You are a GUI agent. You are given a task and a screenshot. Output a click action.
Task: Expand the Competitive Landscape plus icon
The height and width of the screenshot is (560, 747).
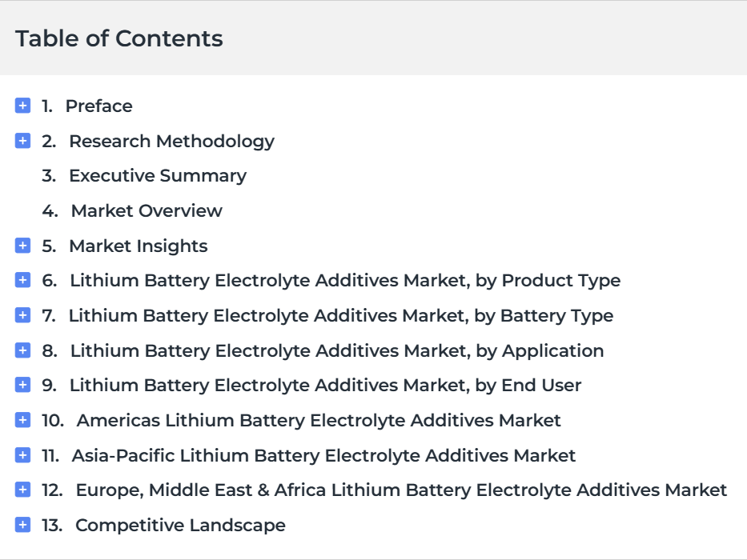click(22, 525)
